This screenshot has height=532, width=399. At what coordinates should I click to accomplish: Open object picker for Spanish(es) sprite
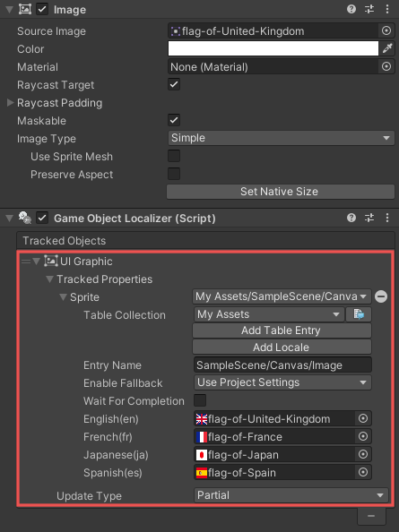pyautogui.click(x=363, y=472)
